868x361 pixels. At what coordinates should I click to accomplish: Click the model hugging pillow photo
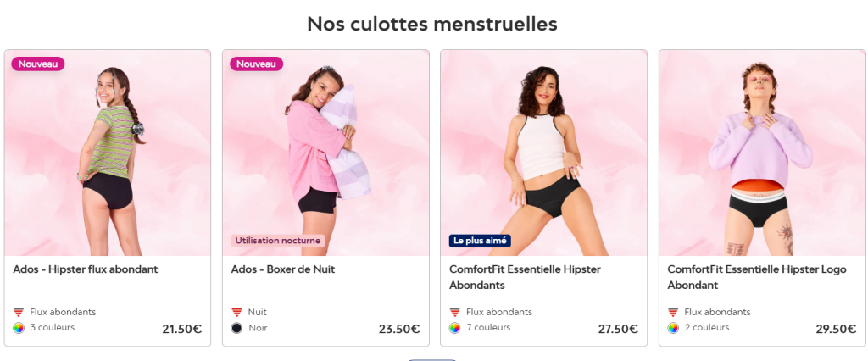point(325,153)
